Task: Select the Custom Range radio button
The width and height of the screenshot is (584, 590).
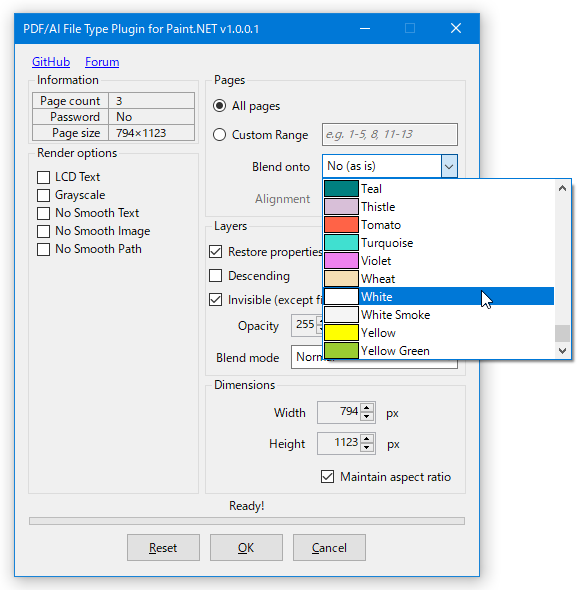Action: 219,135
